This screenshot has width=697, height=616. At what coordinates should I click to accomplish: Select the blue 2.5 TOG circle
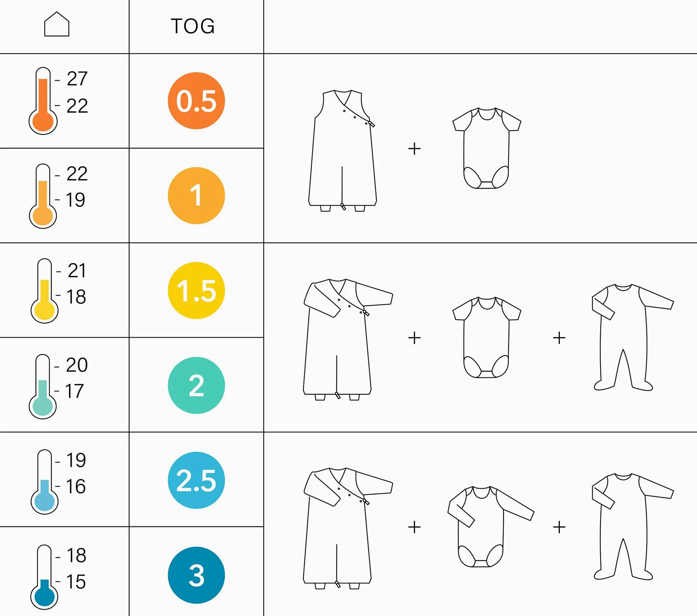(x=196, y=480)
